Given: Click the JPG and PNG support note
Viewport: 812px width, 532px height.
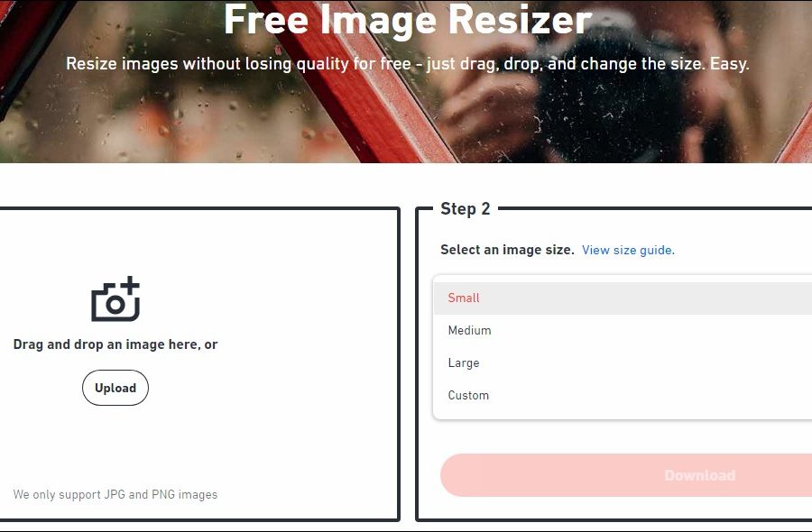Looking at the screenshot, I should [x=115, y=494].
